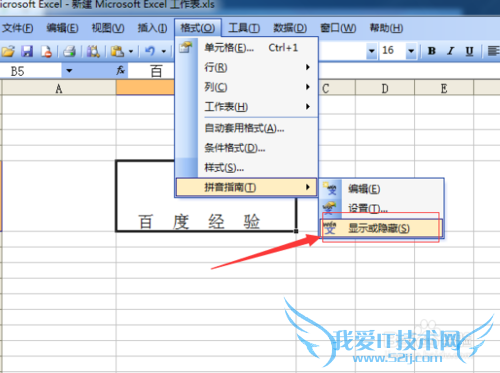Open the Undo history dropdown arrow
The height and width of the screenshot is (373, 500).
[x=164, y=51]
